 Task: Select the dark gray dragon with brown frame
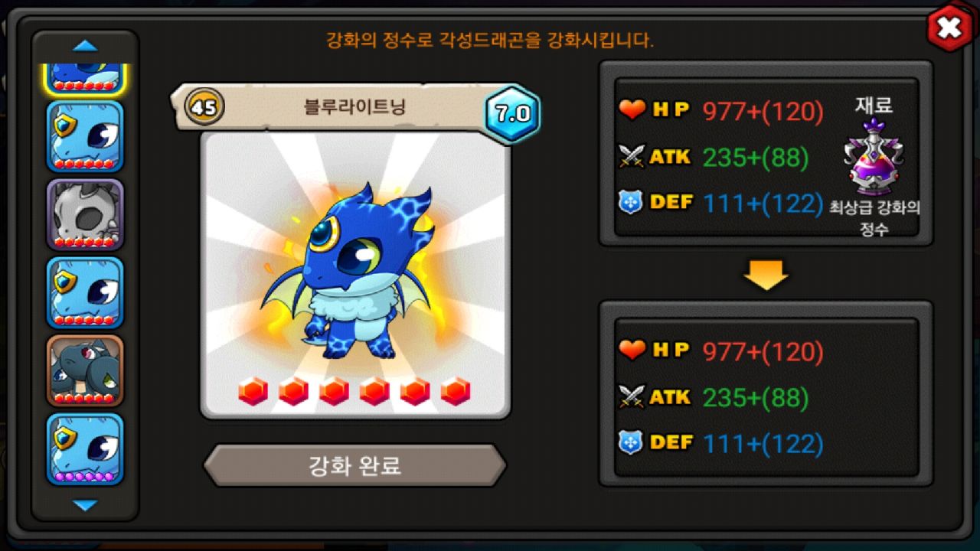pyautogui.click(x=85, y=370)
